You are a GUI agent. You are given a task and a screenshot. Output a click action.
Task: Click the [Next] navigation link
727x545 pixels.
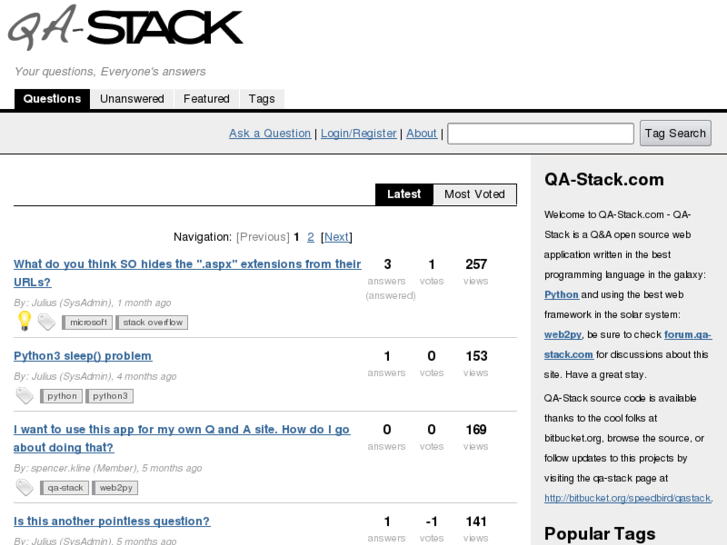(x=337, y=237)
